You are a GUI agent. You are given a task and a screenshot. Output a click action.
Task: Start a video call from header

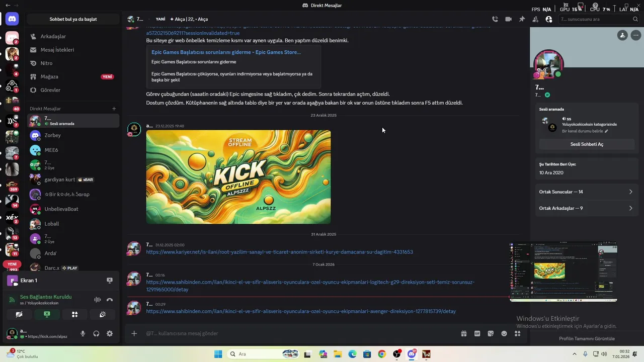pos(508,19)
